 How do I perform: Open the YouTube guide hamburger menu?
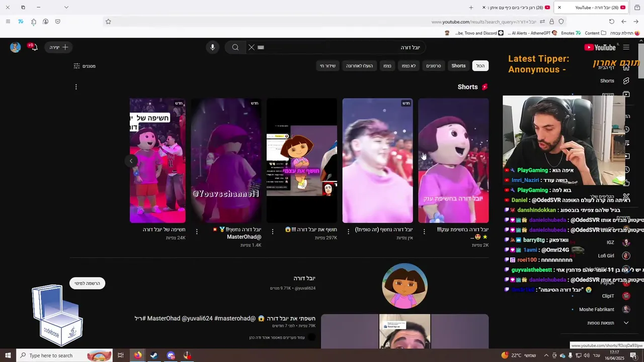click(626, 47)
